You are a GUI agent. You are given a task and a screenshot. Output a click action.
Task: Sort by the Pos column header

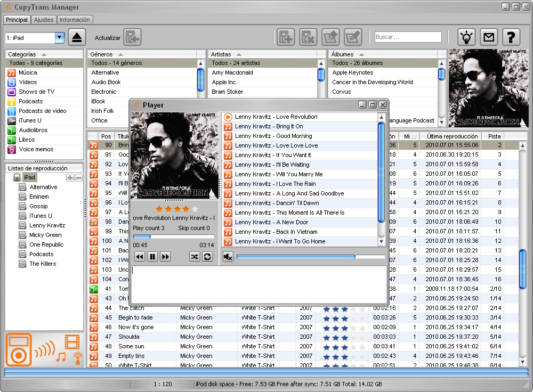(106, 136)
